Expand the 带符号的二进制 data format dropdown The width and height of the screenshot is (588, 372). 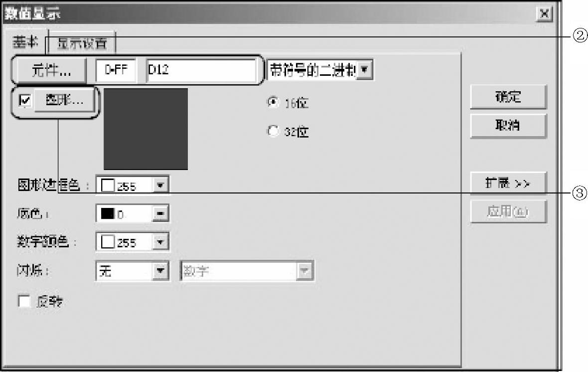click(x=364, y=70)
